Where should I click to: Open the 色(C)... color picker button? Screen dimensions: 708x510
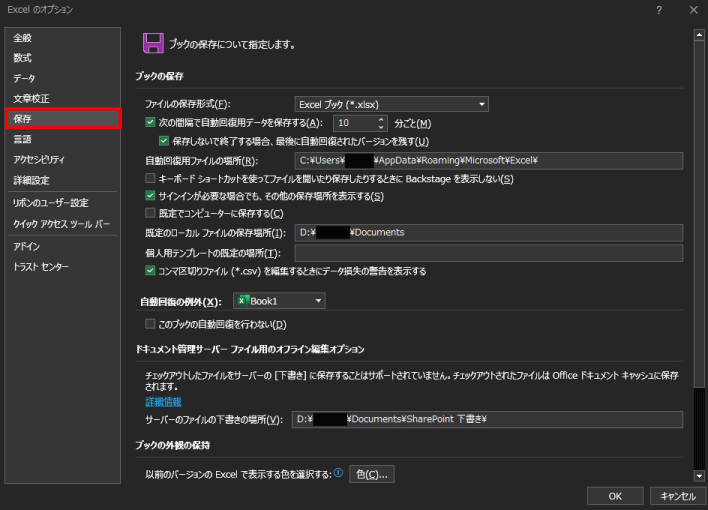coord(373,474)
